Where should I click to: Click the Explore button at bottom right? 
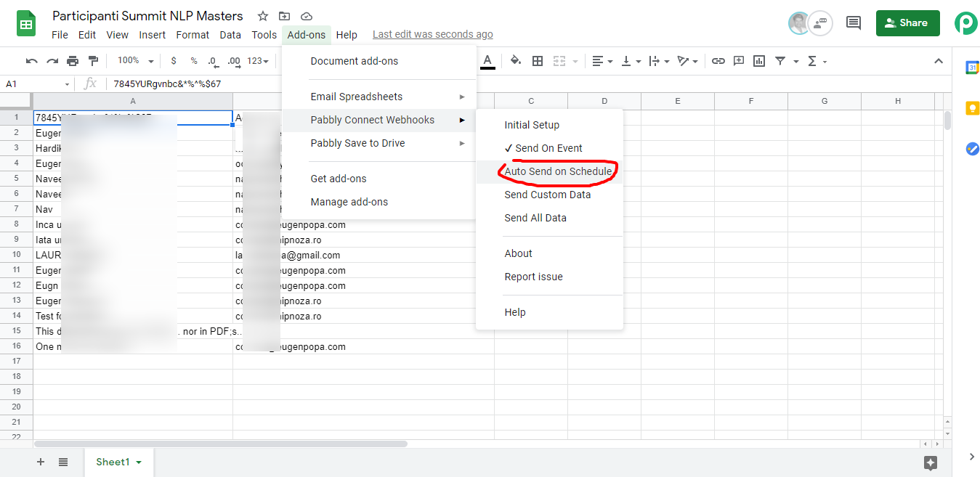(931, 462)
